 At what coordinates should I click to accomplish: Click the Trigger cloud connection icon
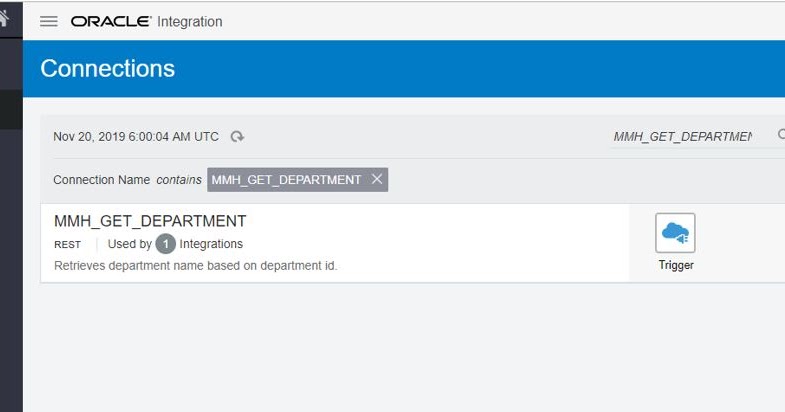(675, 233)
